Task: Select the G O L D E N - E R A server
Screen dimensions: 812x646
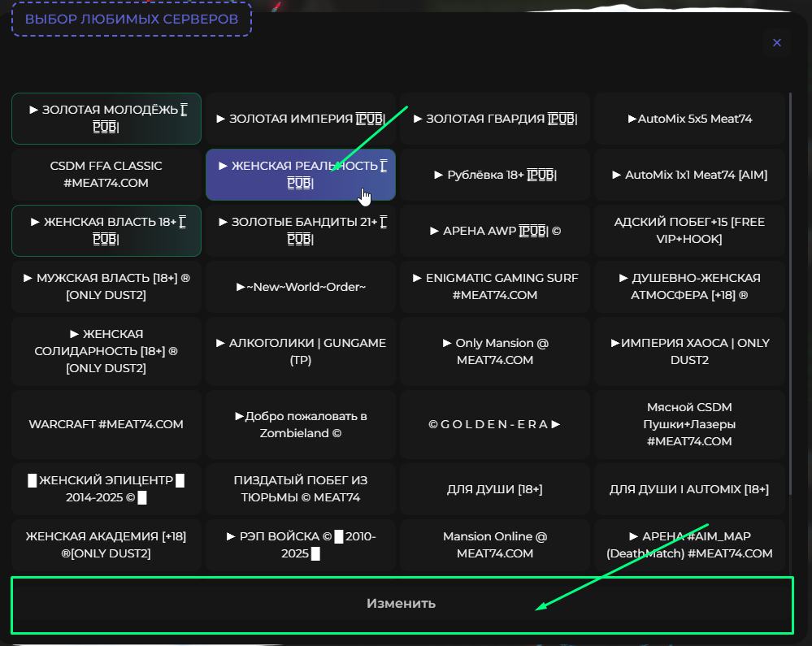Action: pyautogui.click(x=494, y=424)
